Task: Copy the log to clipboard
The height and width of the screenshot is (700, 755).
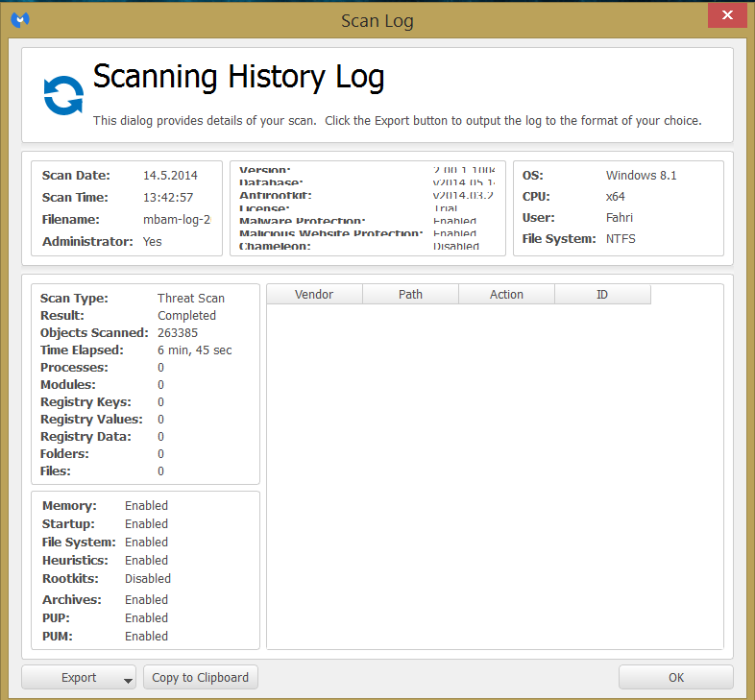Action: [x=201, y=677]
